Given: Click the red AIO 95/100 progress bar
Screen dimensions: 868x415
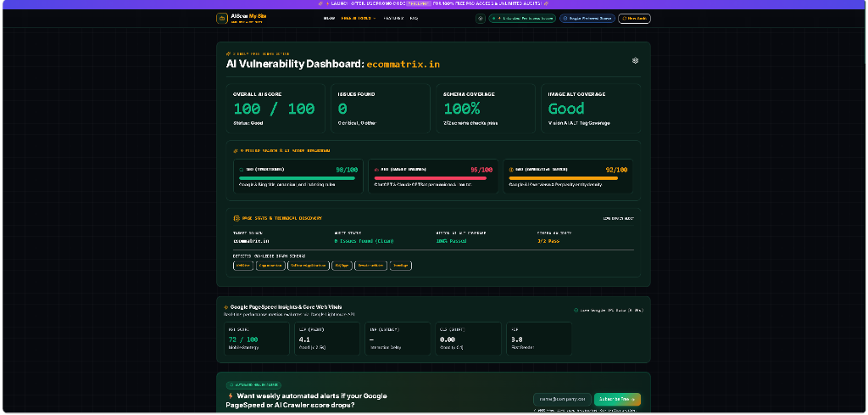Looking at the screenshot, I should pyautogui.click(x=430, y=178).
